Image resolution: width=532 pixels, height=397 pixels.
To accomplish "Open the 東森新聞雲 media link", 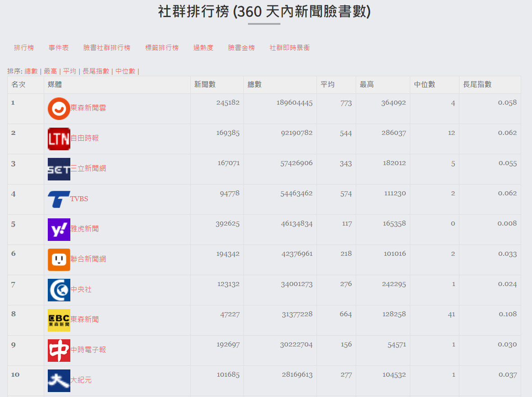I will tap(88, 108).
